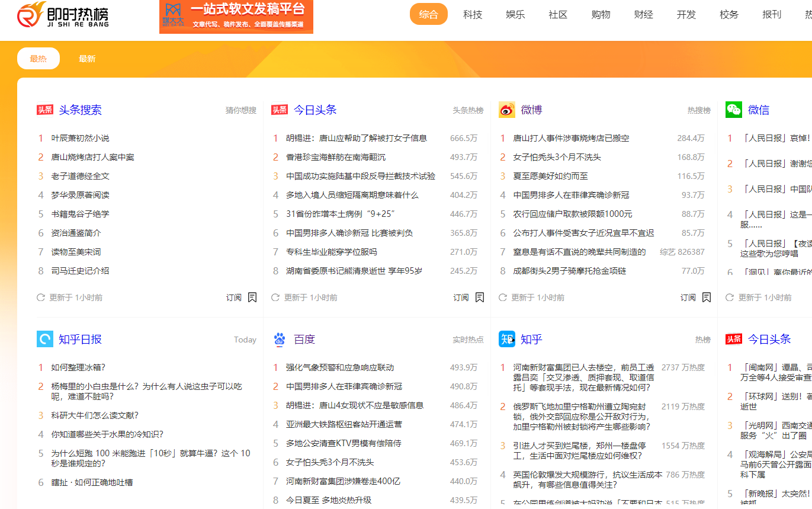Image resolution: width=812 pixels, height=509 pixels.
Task: Switch sorting to 最新
Action: pos(87,59)
